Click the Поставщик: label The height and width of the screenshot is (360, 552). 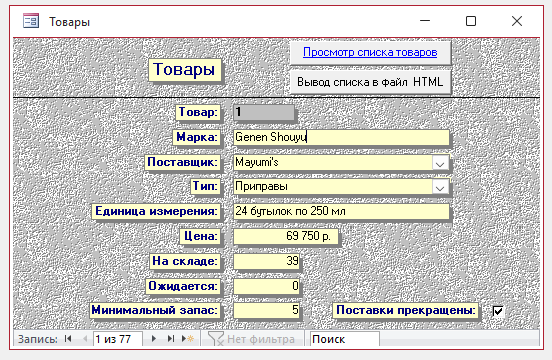pyautogui.click(x=182, y=162)
